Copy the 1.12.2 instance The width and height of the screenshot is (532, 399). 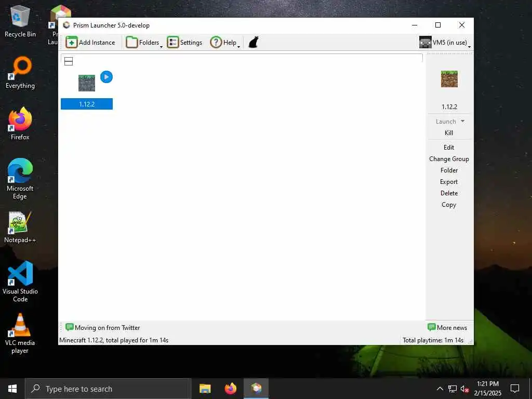(449, 205)
